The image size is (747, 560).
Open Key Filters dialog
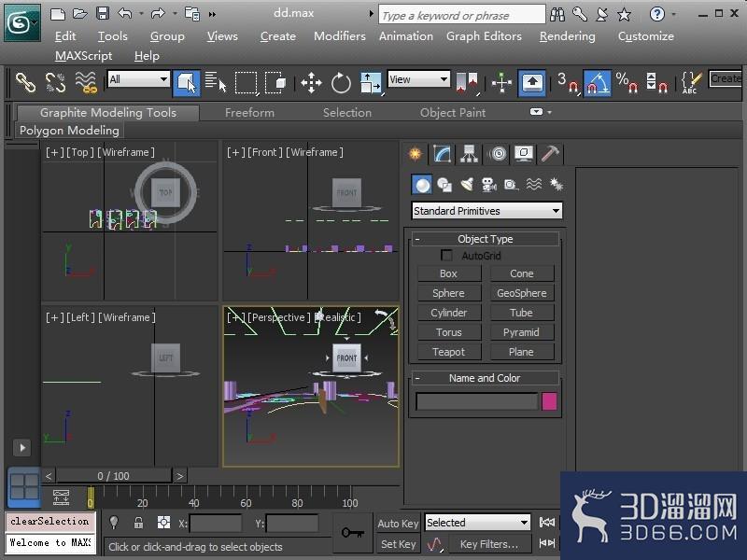click(x=489, y=544)
